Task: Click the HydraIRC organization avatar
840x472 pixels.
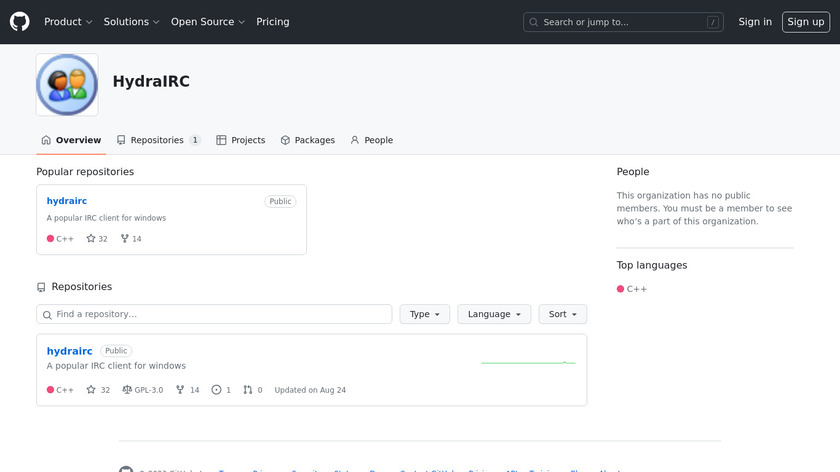Action: [x=67, y=85]
